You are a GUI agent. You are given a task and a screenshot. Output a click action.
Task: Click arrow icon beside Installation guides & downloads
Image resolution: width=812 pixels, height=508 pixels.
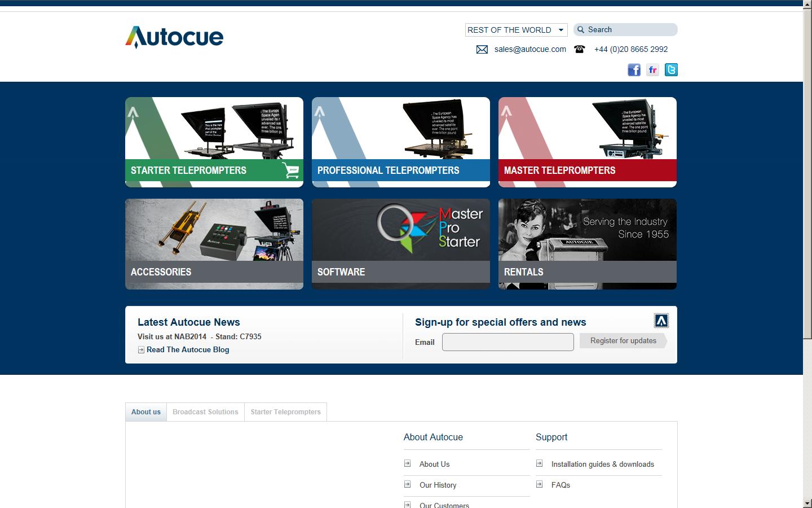540,463
